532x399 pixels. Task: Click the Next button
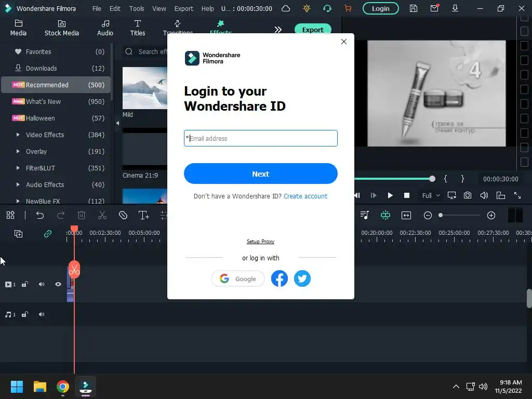(261, 174)
